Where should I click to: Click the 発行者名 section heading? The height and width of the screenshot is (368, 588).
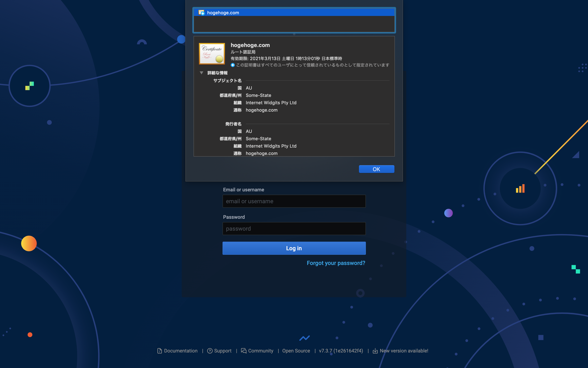tap(233, 124)
